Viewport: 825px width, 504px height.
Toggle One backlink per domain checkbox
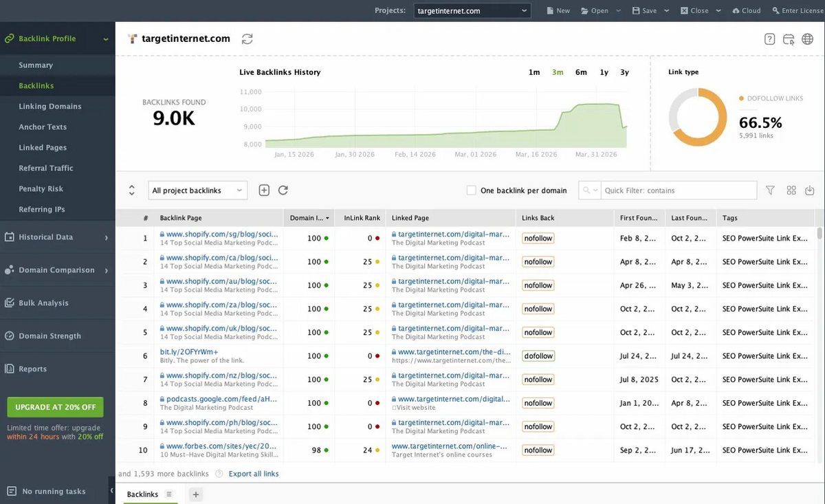(x=471, y=190)
